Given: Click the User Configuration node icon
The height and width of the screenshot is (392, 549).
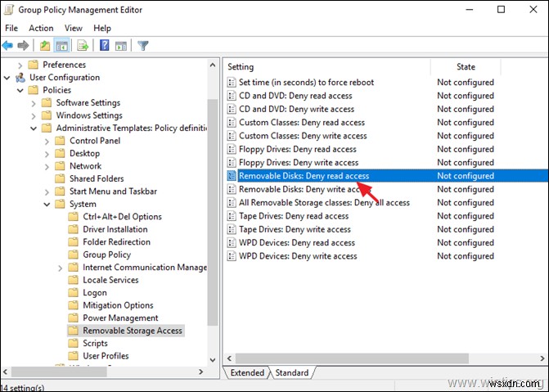Looking at the screenshot, I should [x=20, y=78].
